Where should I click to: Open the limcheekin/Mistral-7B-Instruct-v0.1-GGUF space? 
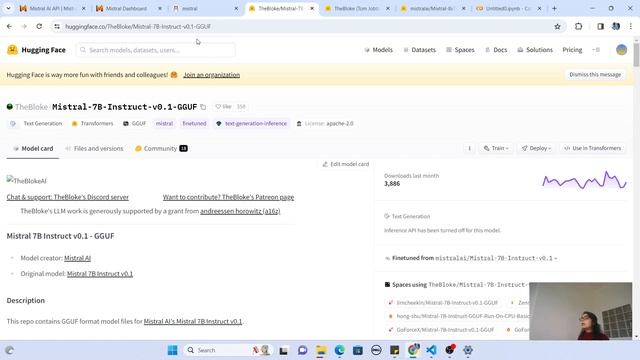[x=442, y=303]
